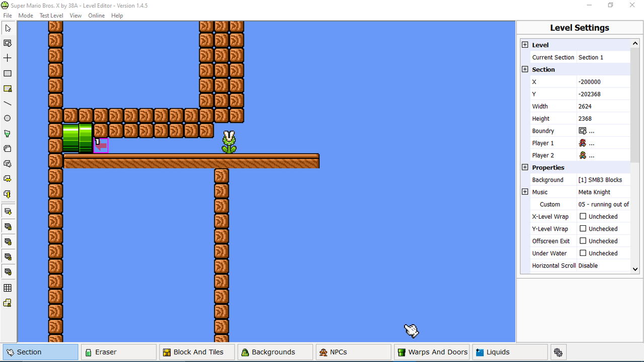Click the vertical flip yellow arrow icon

click(x=8, y=194)
